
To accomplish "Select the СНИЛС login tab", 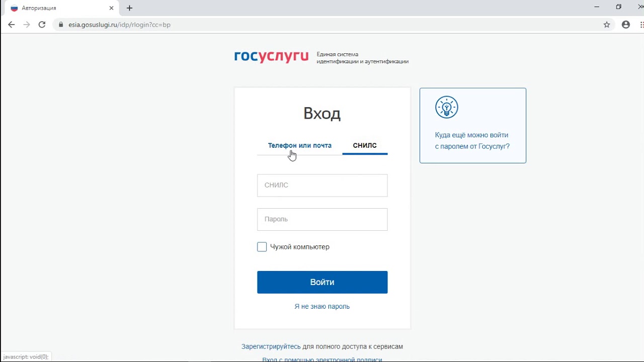I will point(365,145).
